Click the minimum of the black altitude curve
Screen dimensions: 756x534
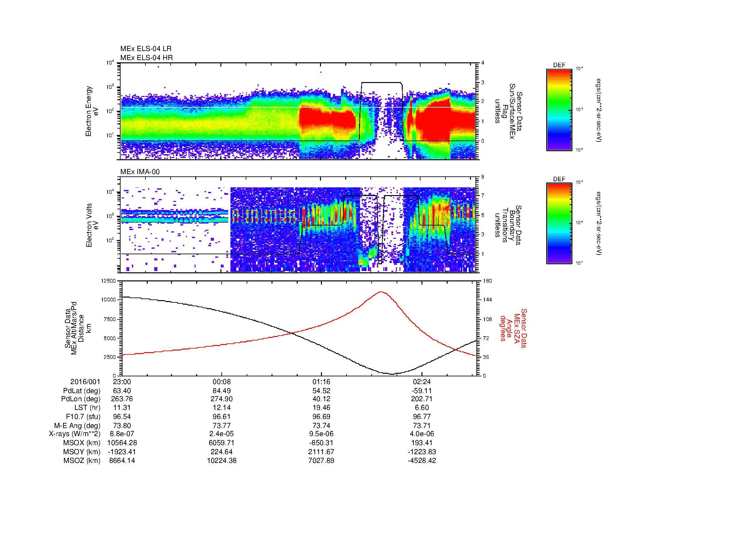click(392, 374)
